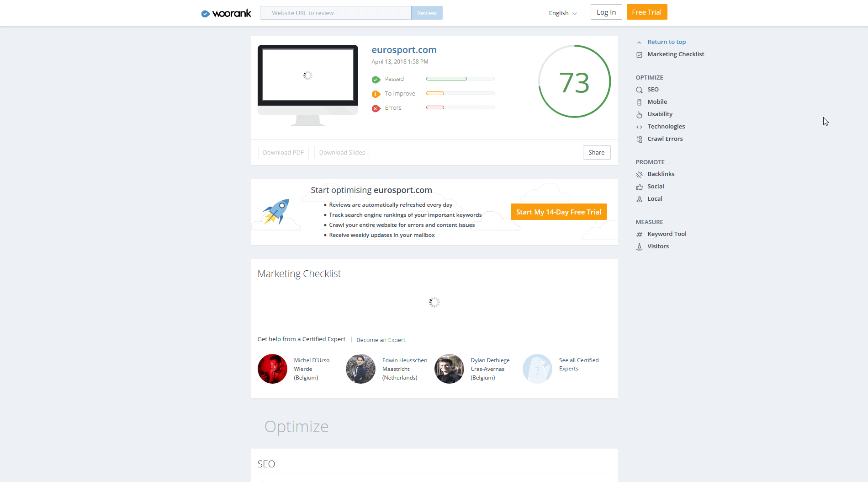This screenshot has height=482, width=868.
Task: Open See all Certified Experts
Action: tap(578, 364)
